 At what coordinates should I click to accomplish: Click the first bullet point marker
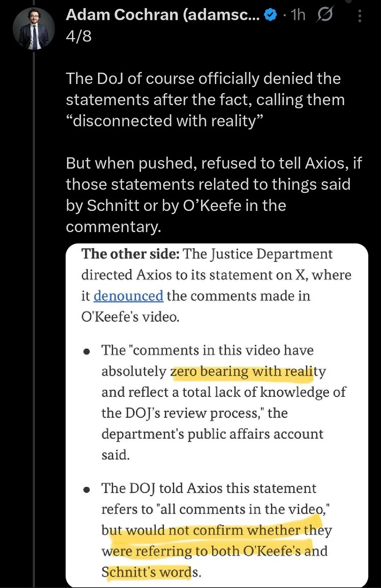[86, 352]
